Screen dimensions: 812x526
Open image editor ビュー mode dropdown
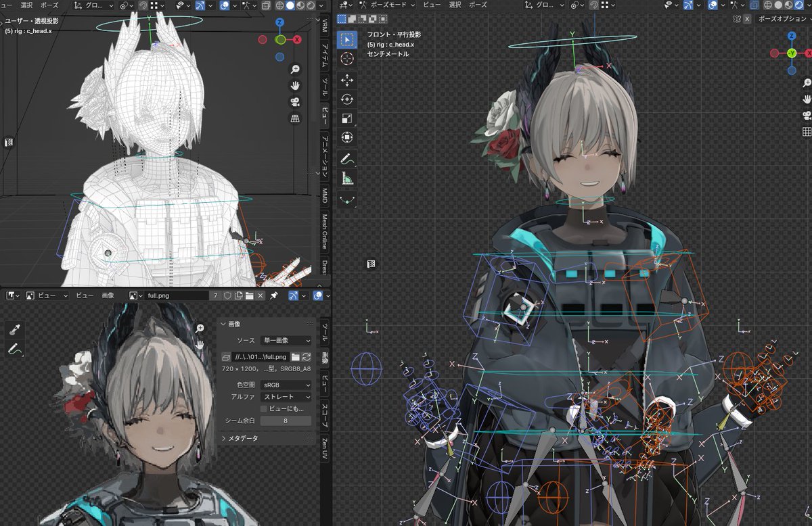47,295
